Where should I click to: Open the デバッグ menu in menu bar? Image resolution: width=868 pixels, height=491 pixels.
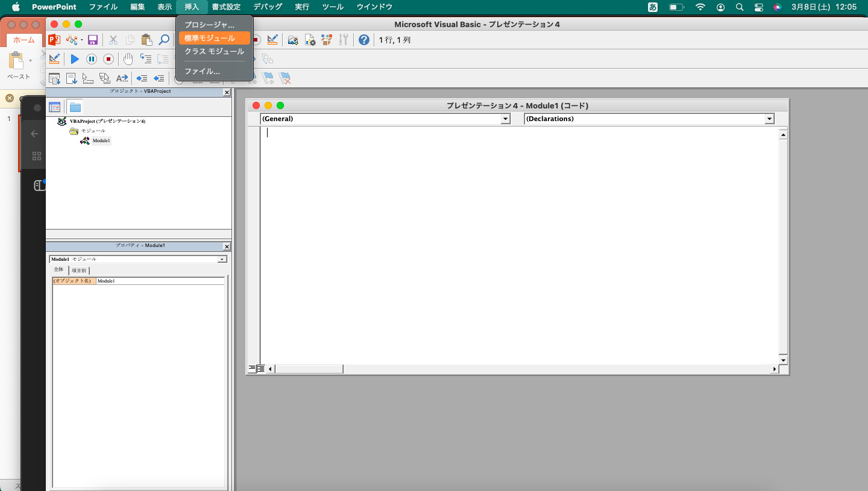pos(268,7)
